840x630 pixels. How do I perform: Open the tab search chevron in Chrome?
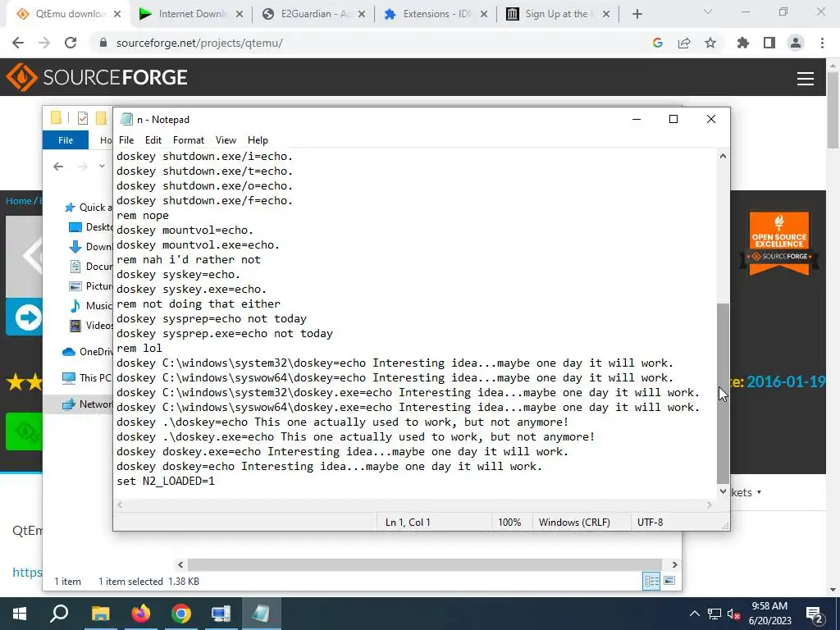click(708, 11)
